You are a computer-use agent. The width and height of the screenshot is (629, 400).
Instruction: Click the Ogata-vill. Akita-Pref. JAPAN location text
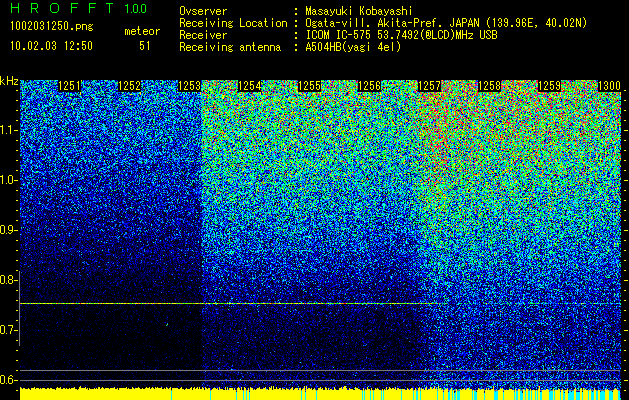(x=446, y=23)
